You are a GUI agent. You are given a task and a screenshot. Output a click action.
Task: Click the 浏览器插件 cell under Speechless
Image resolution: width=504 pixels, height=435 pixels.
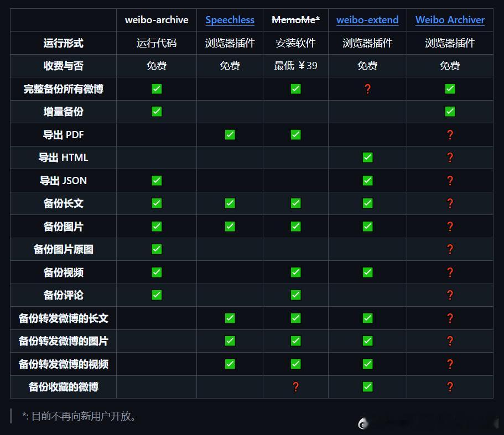pos(230,43)
